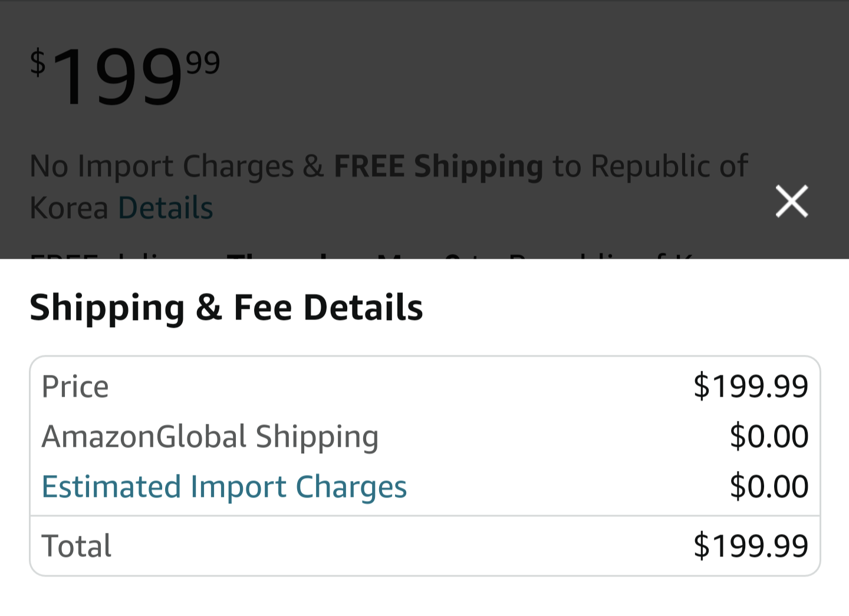Select the Price row label
This screenshot has width=849, height=616.
75,387
